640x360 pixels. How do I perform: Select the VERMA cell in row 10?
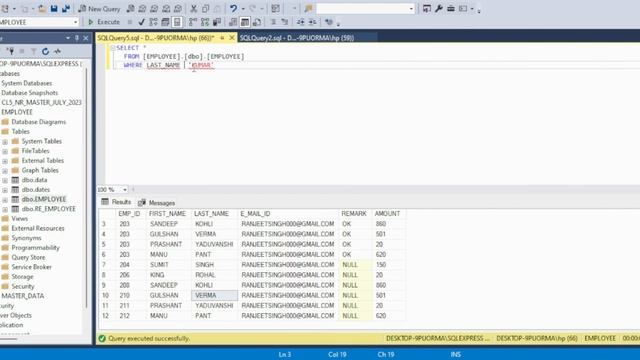click(214, 295)
